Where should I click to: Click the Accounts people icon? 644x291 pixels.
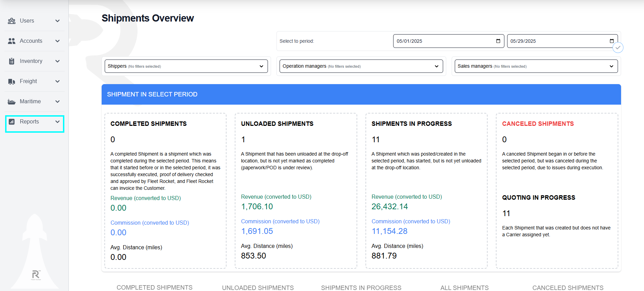pos(12,41)
